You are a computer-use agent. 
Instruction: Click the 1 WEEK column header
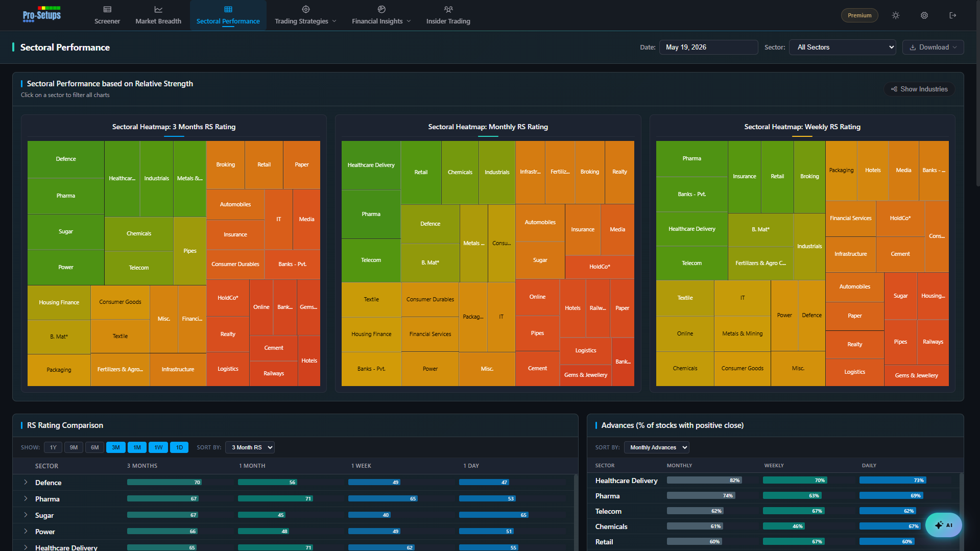point(361,466)
